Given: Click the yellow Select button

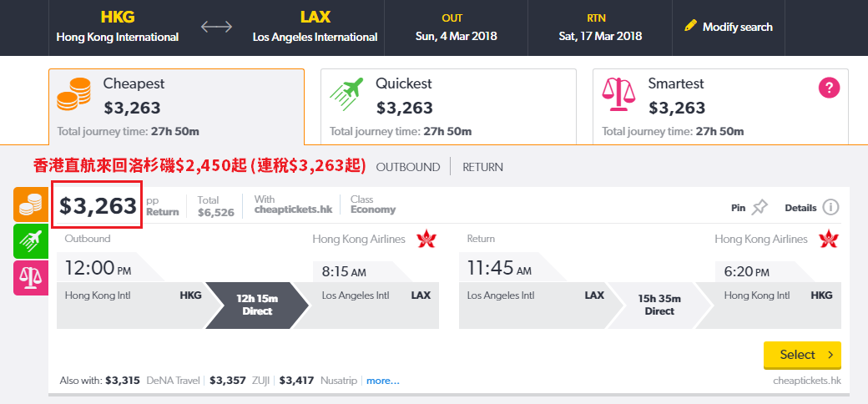Looking at the screenshot, I should point(802,355).
